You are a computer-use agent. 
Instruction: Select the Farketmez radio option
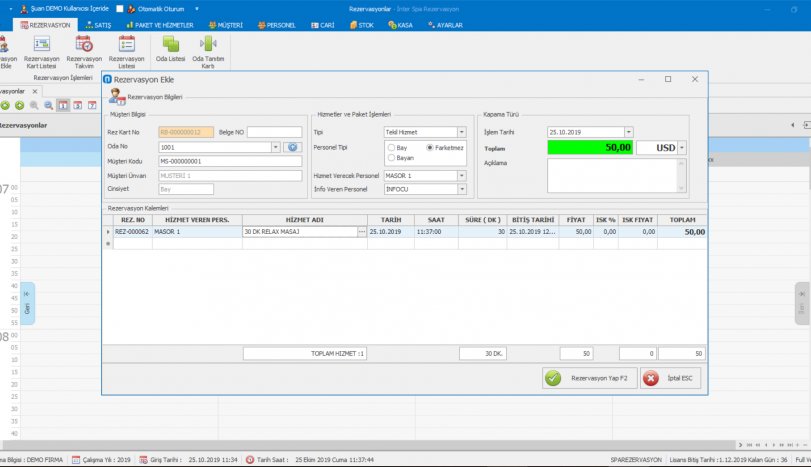coord(430,147)
